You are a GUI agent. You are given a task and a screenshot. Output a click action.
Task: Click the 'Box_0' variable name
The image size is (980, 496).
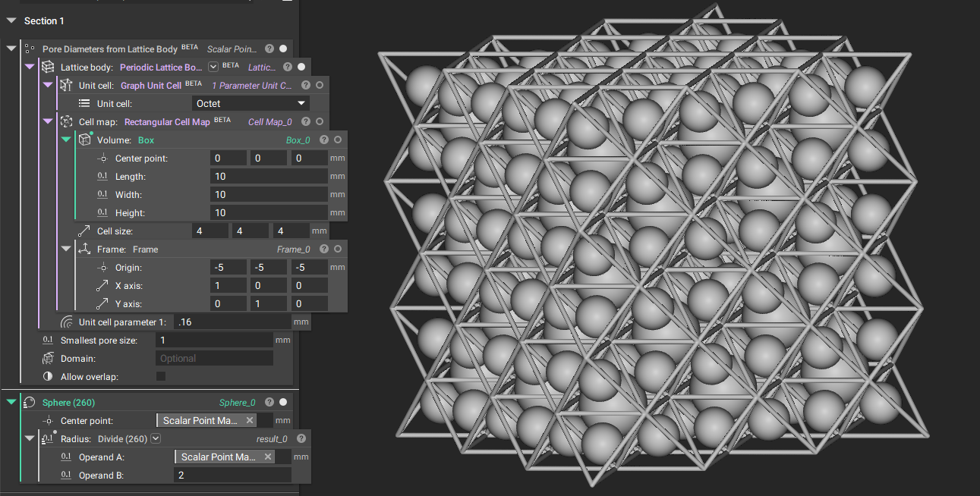pos(298,140)
